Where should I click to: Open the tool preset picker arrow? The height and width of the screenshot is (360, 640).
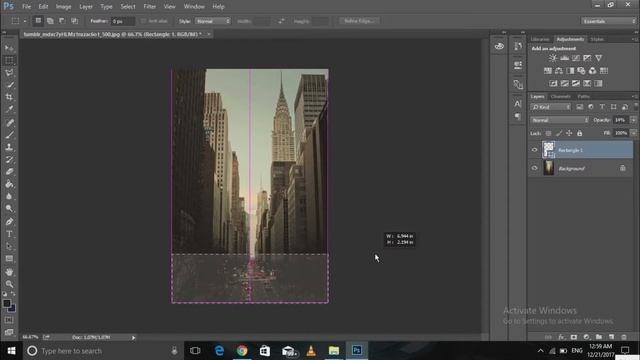[24, 21]
